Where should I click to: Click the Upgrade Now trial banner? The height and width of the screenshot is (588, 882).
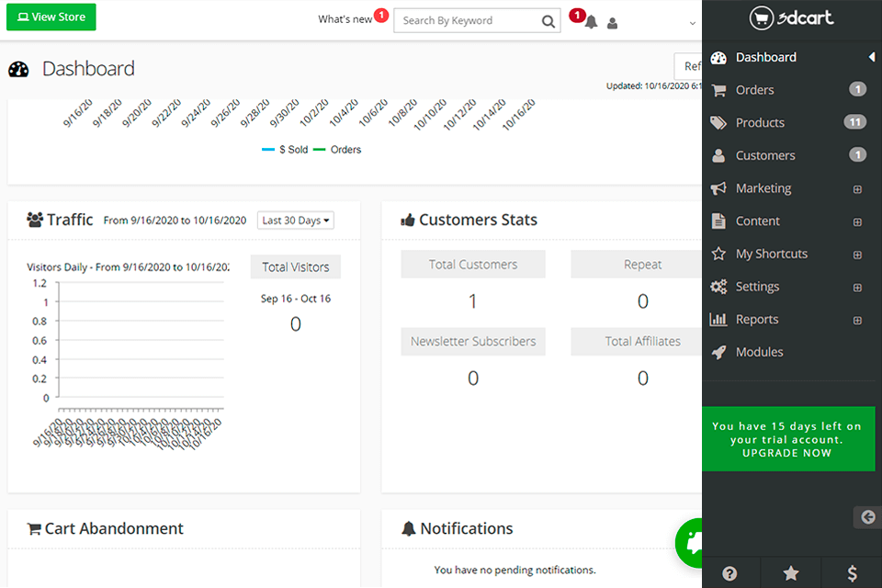787,439
